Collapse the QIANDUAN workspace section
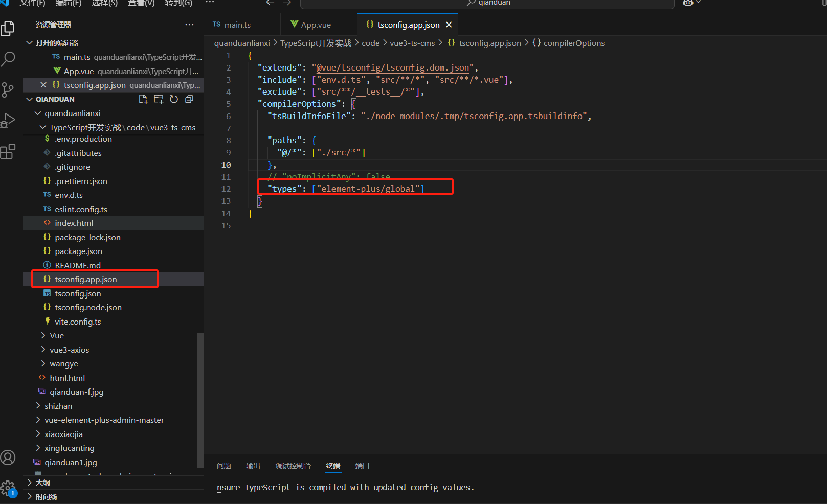 click(29, 99)
